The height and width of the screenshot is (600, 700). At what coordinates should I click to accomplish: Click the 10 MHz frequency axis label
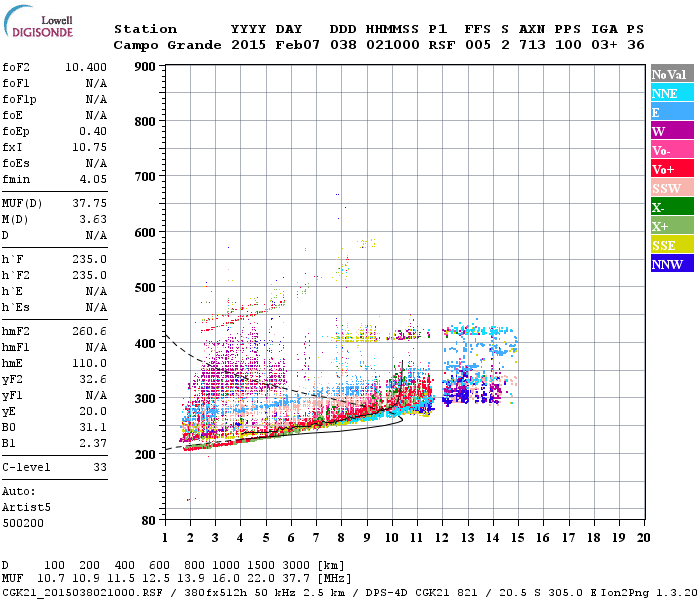pyautogui.click(x=392, y=538)
